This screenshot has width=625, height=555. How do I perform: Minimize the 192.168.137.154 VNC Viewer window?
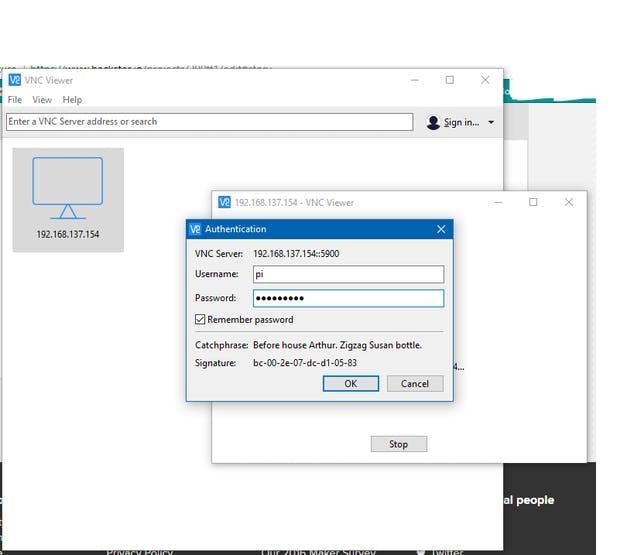click(x=498, y=203)
